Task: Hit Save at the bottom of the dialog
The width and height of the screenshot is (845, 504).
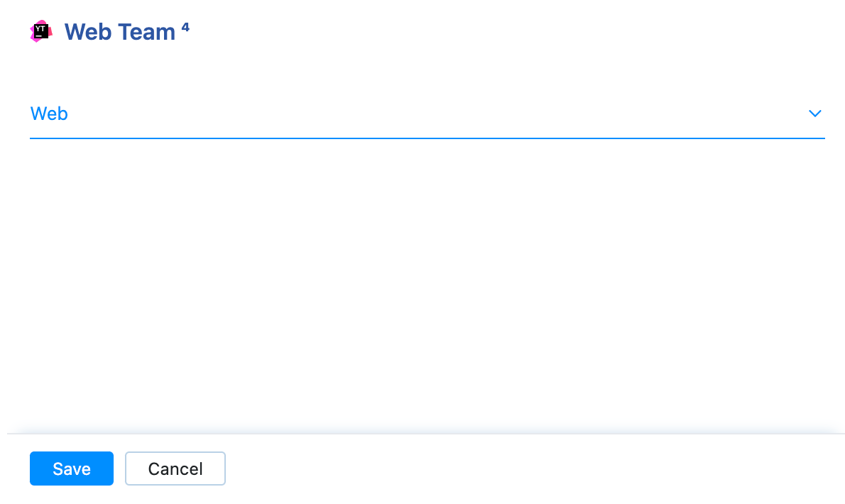Action: coord(72,469)
